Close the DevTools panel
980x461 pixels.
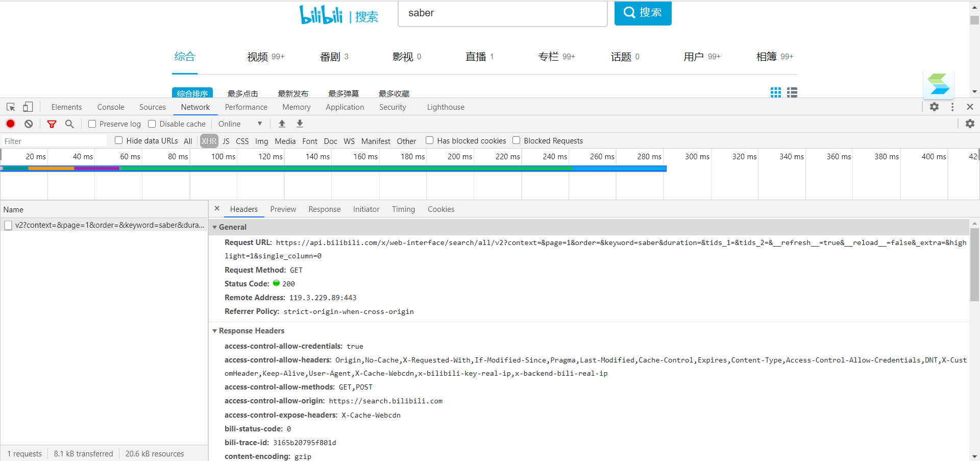[x=970, y=107]
